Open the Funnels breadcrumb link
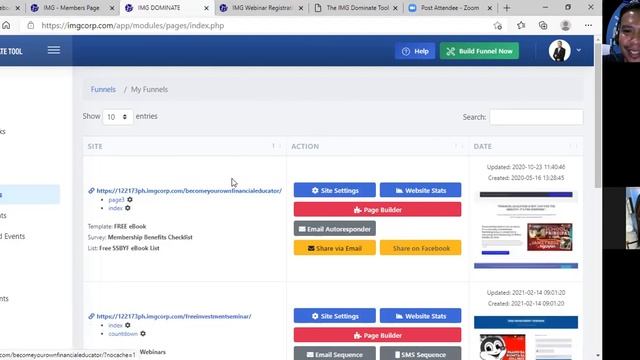 103,89
